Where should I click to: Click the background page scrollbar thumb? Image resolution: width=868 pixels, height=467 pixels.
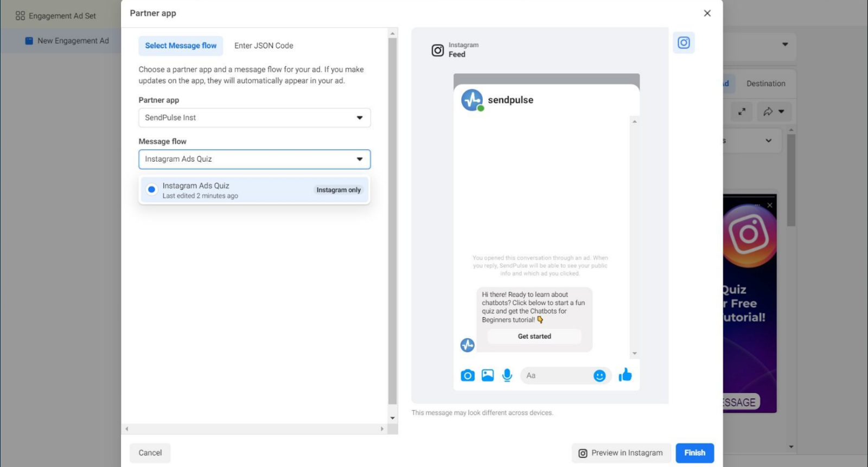click(791, 180)
